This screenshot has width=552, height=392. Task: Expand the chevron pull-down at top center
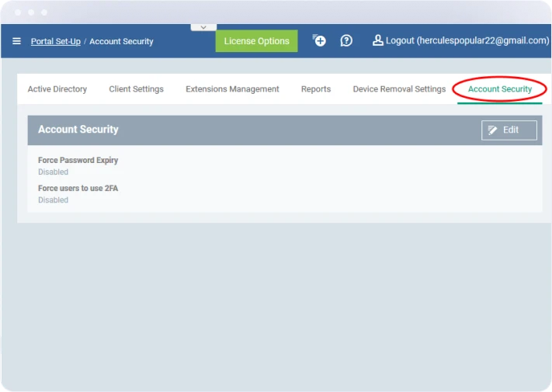(203, 27)
